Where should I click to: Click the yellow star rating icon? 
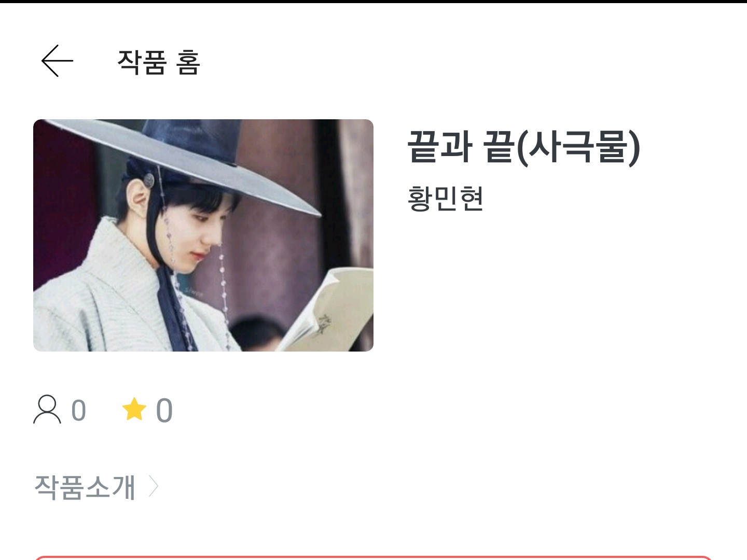pos(134,409)
